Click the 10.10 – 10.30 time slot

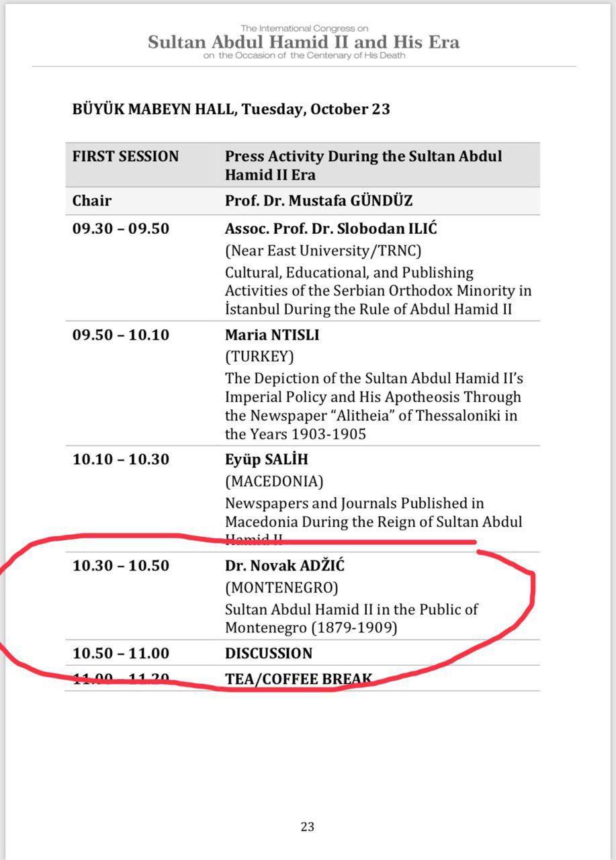click(x=121, y=460)
